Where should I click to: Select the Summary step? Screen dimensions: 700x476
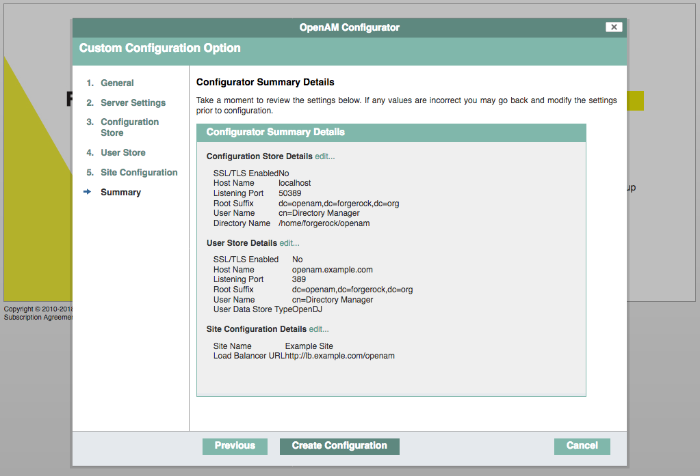[x=121, y=192]
